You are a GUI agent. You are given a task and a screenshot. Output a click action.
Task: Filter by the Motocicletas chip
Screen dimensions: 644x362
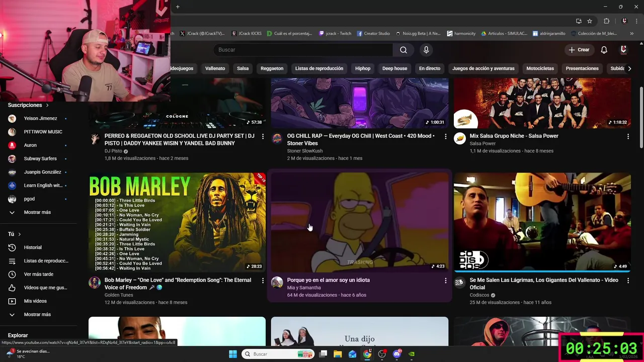point(540,68)
